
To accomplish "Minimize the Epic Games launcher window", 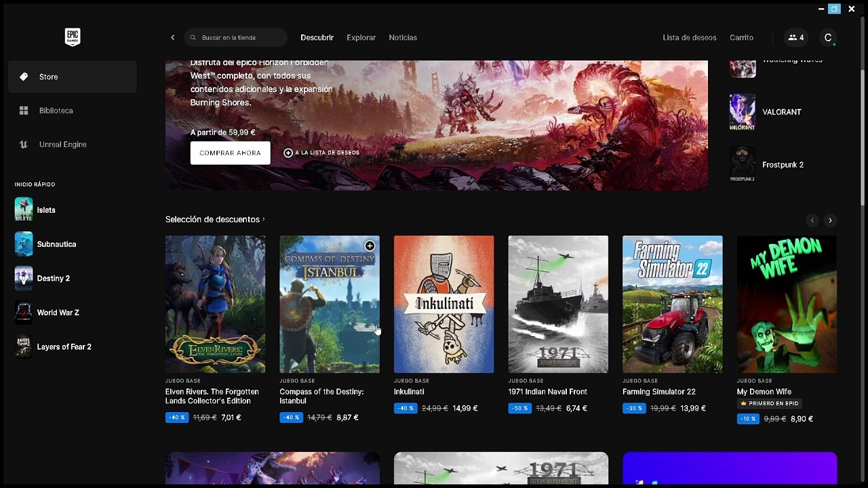I will coord(821,9).
